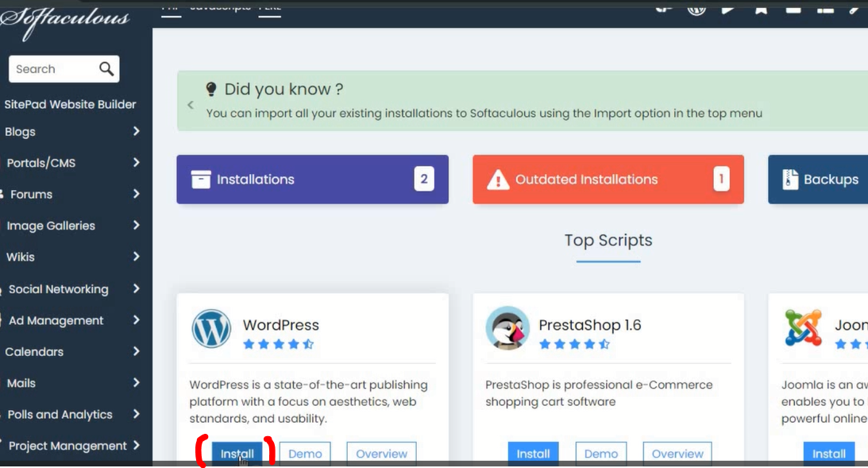Open the Installations panel
868x468 pixels.
click(312, 180)
